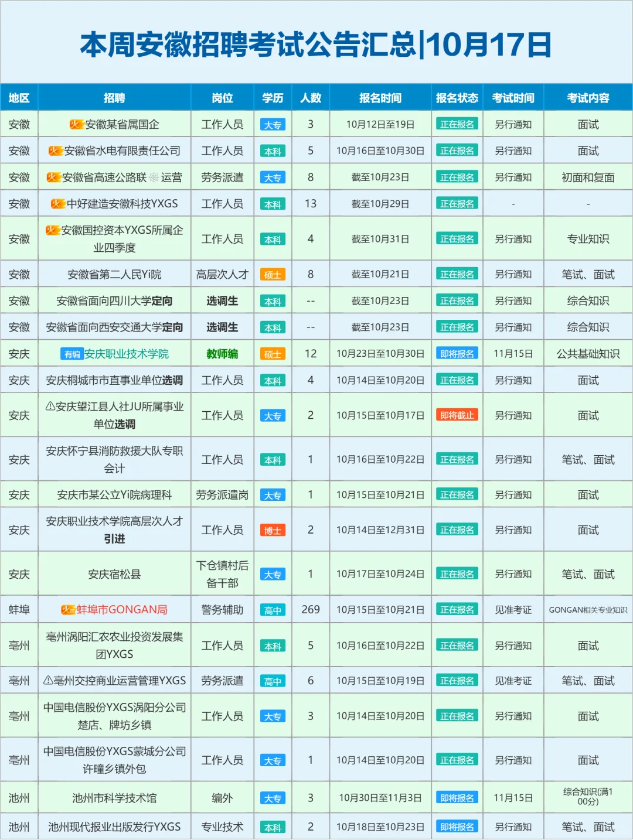The image size is (633, 840).
Task: Click 中国电信股份YXGS涡阳分公司楚店、牌坊乡镇
Action: point(114,716)
